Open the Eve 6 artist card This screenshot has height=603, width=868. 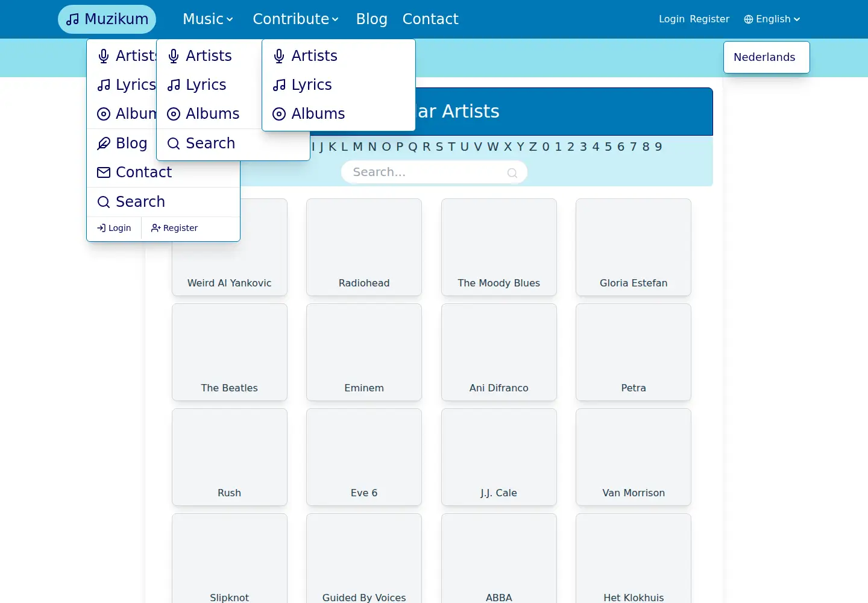point(364,457)
